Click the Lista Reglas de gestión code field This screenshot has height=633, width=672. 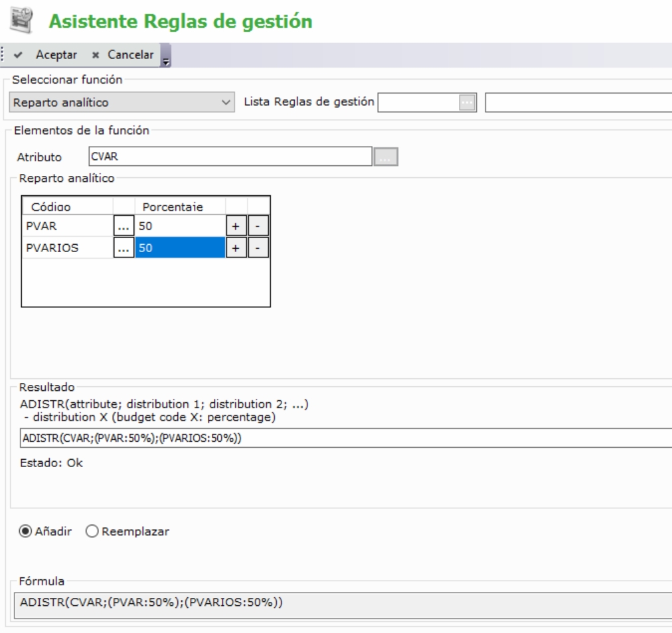[x=418, y=103]
